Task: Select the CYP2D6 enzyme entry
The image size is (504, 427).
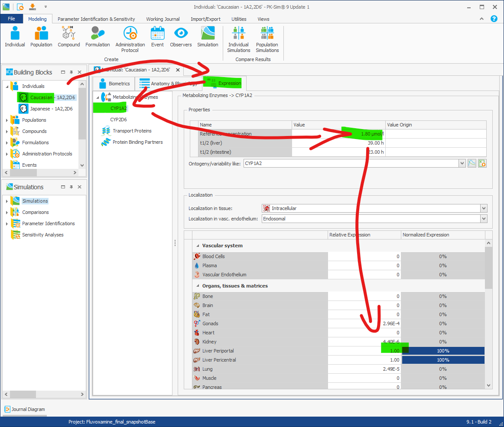Action: click(x=118, y=120)
